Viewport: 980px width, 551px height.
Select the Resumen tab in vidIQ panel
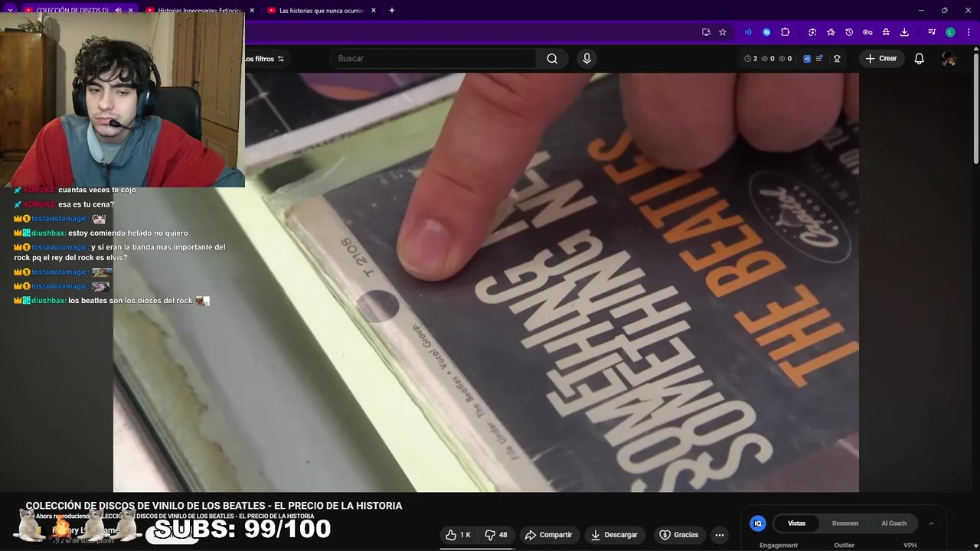(x=845, y=523)
